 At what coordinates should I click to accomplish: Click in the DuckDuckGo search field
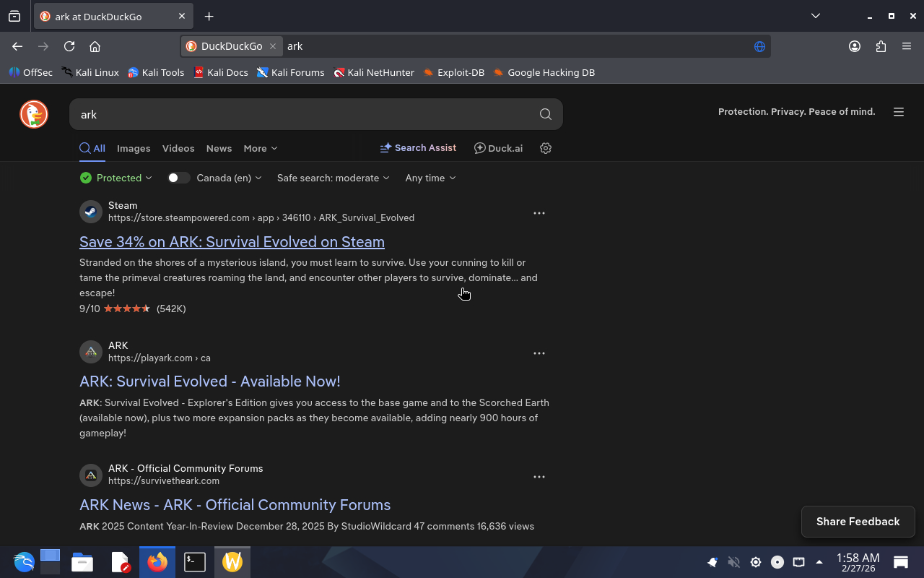[x=303, y=114]
